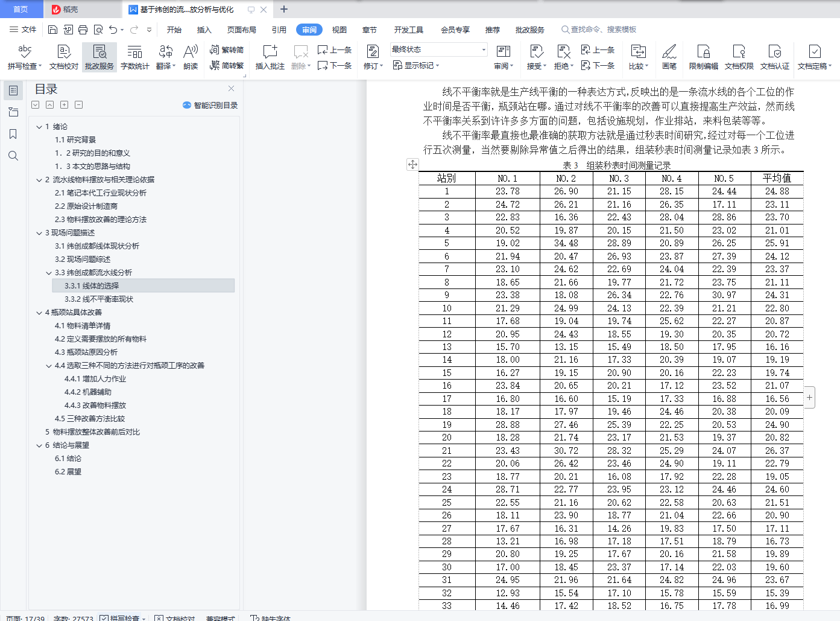Click the 批改服务 ribbon button
840x621 pixels.
pos(99,57)
